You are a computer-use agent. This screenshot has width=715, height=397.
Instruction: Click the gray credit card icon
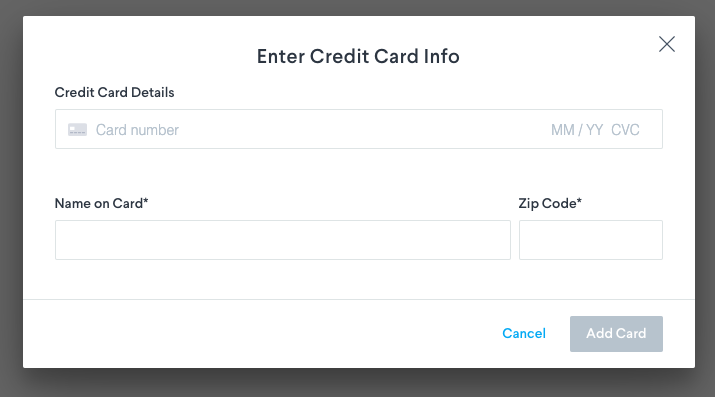(x=78, y=130)
